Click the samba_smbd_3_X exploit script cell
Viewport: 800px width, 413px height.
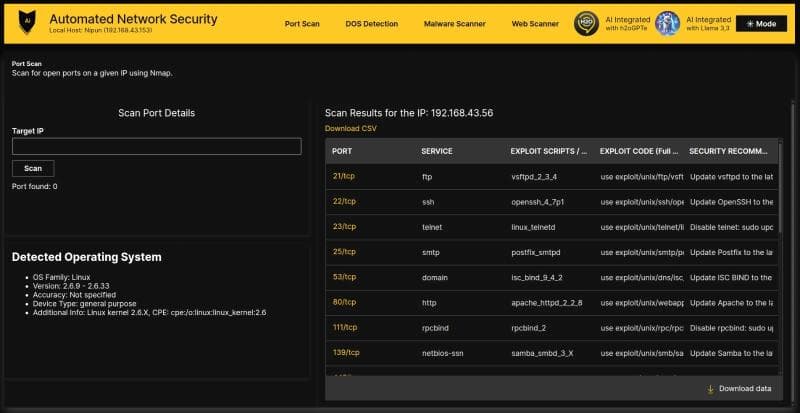pyautogui.click(x=542, y=353)
